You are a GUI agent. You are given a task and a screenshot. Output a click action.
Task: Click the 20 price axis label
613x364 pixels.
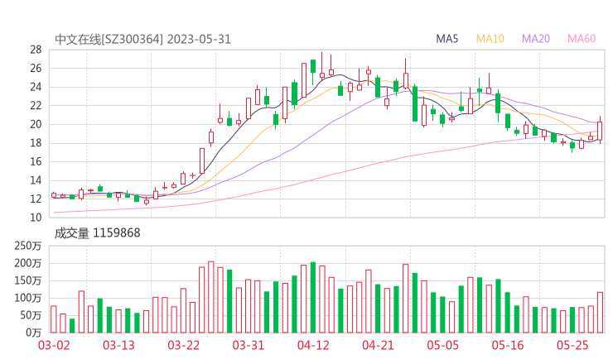pyautogui.click(x=36, y=124)
